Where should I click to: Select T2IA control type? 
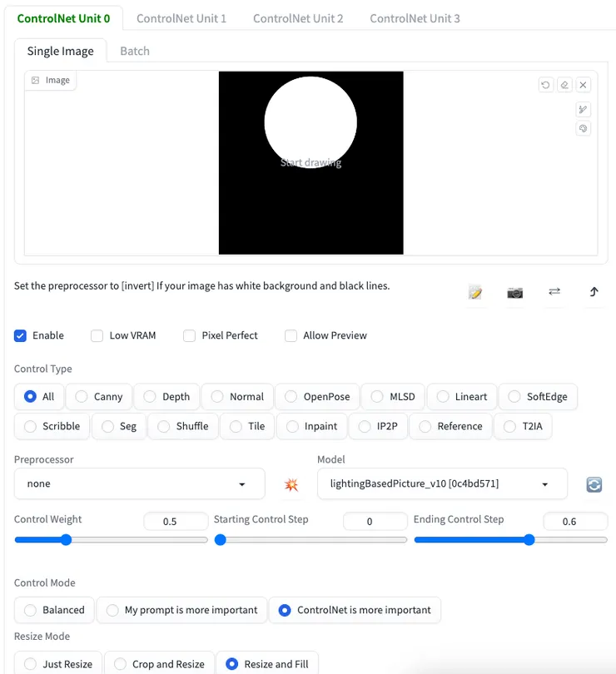coord(523,426)
